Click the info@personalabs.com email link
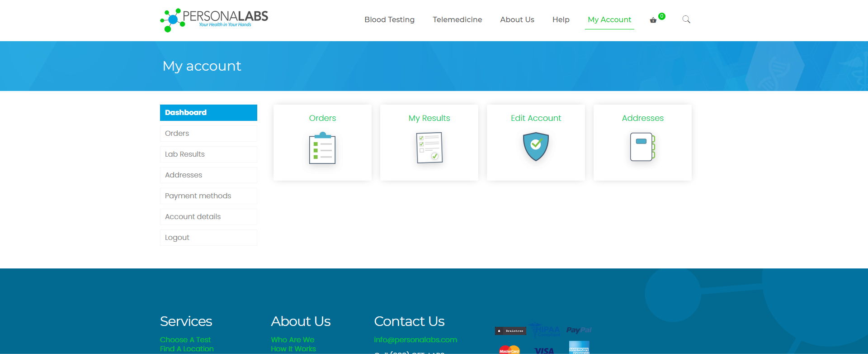Image resolution: width=868 pixels, height=354 pixels. [x=415, y=340]
